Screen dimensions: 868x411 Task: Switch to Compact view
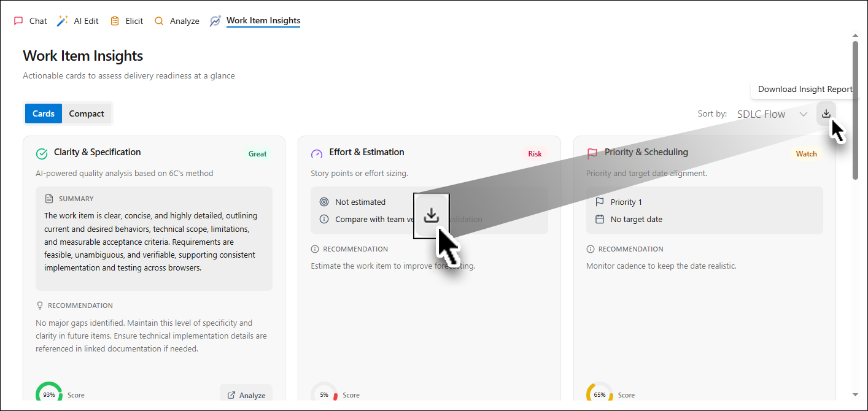pyautogui.click(x=87, y=113)
